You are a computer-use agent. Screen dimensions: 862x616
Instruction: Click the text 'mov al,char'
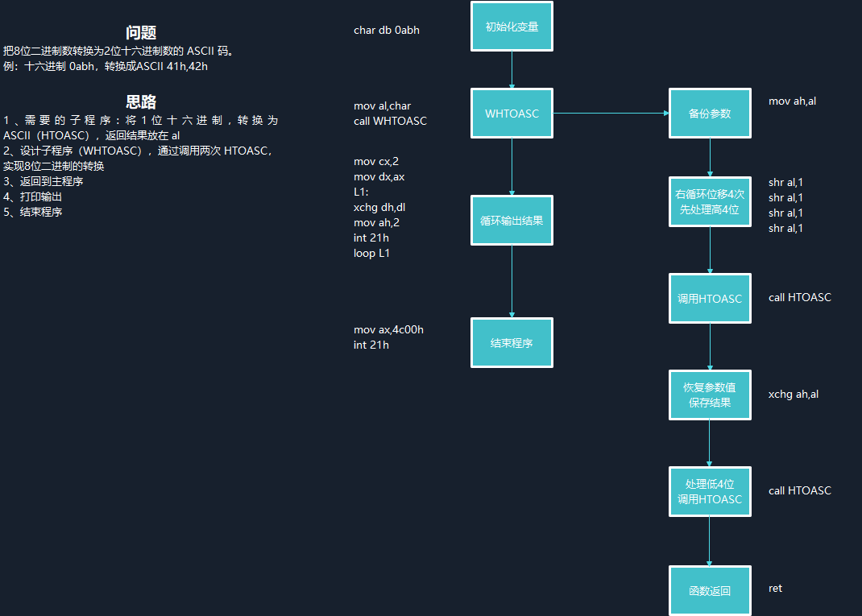click(x=382, y=105)
